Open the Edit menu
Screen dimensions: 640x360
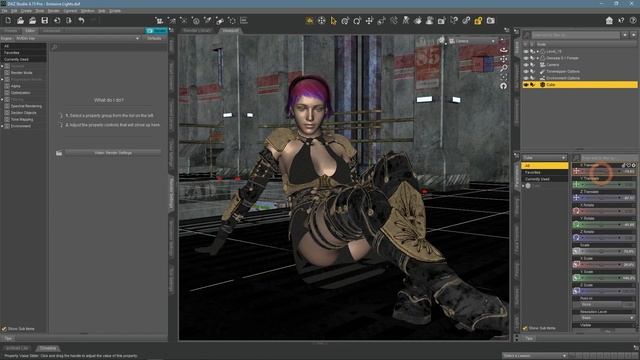(x=14, y=11)
